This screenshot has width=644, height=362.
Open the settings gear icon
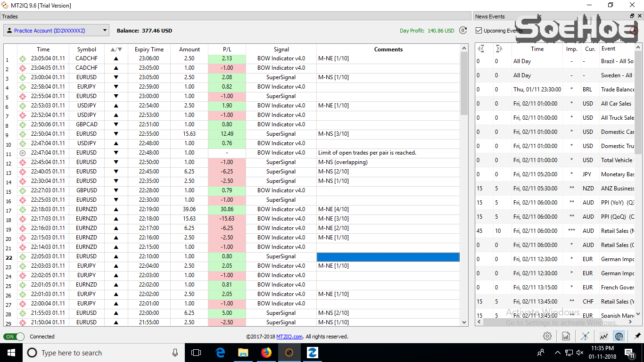point(547,336)
